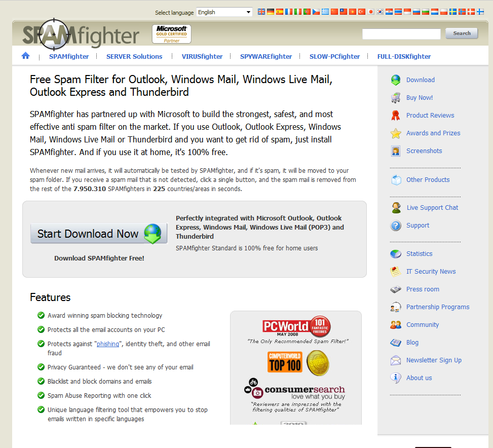Screen dimensions: 493x448
Task: Click the globe icon beside Download
Action: [x=396, y=80]
